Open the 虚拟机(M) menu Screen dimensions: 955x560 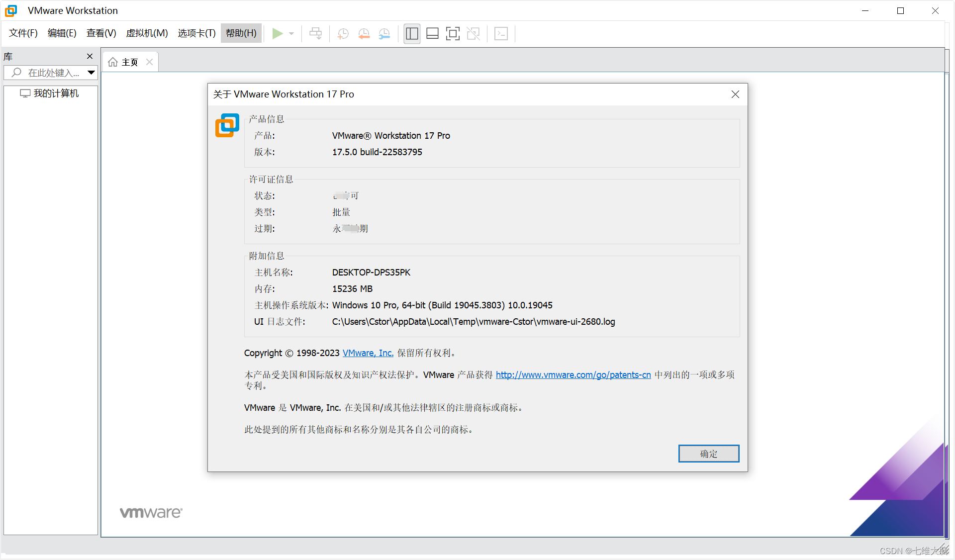tap(147, 33)
